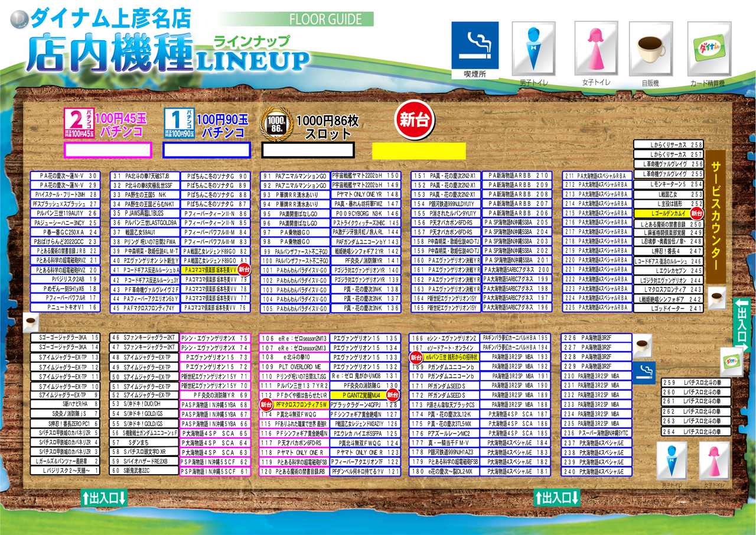
Task: Click the gold 1000円86枚 medal icon
Action: (275, 123)
